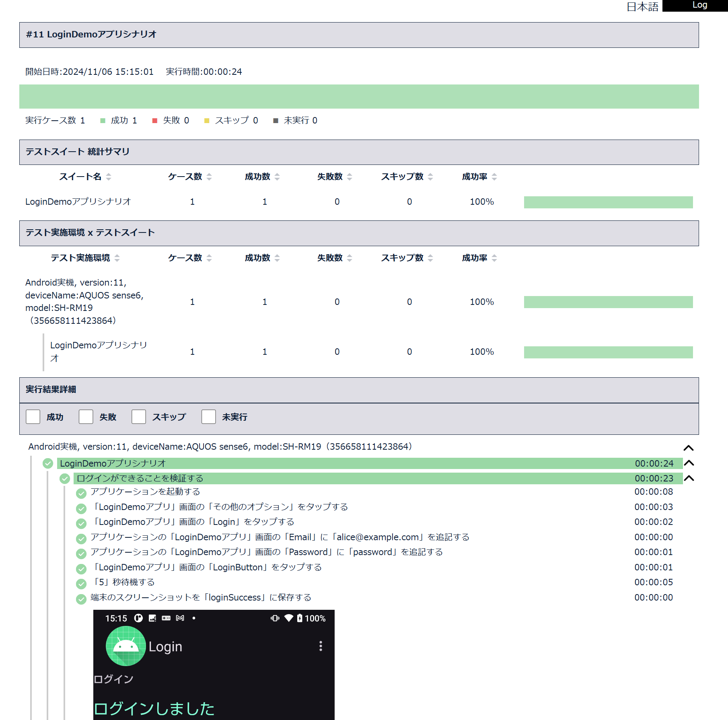Click green check icon beside LoginDemoアプリシナリオ row

click(x=48, y=463)
